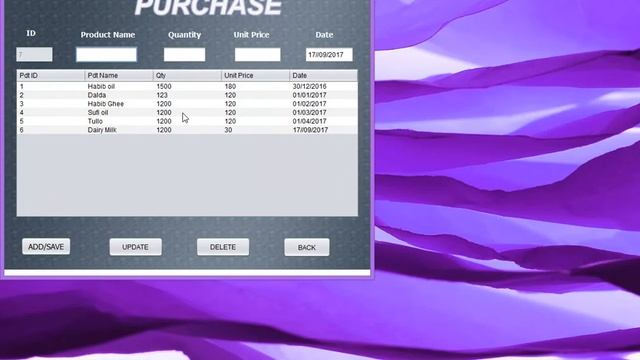The width and height of the screenshot is (640, 360).
Task: Click Pdt ID cell 1
Action: pos(22,87)
